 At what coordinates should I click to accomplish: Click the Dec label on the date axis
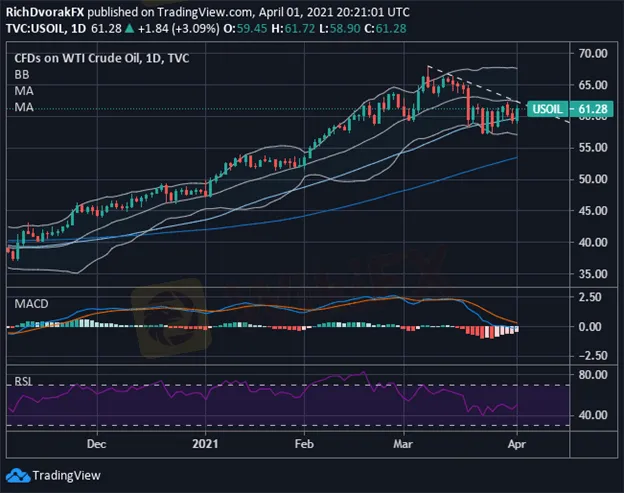tap(96, 440)
